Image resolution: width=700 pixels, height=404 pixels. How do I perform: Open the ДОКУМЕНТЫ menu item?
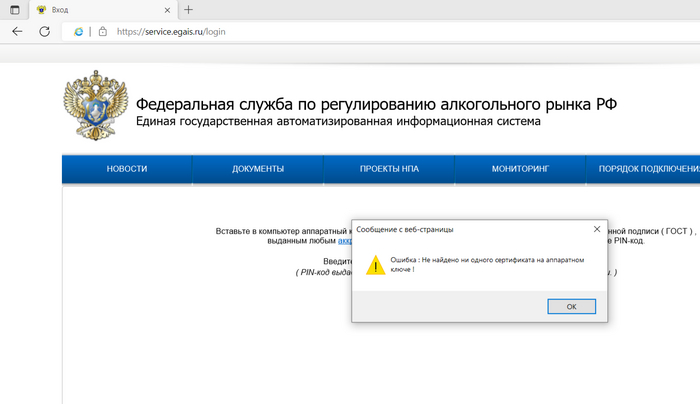tap(258, 169)
